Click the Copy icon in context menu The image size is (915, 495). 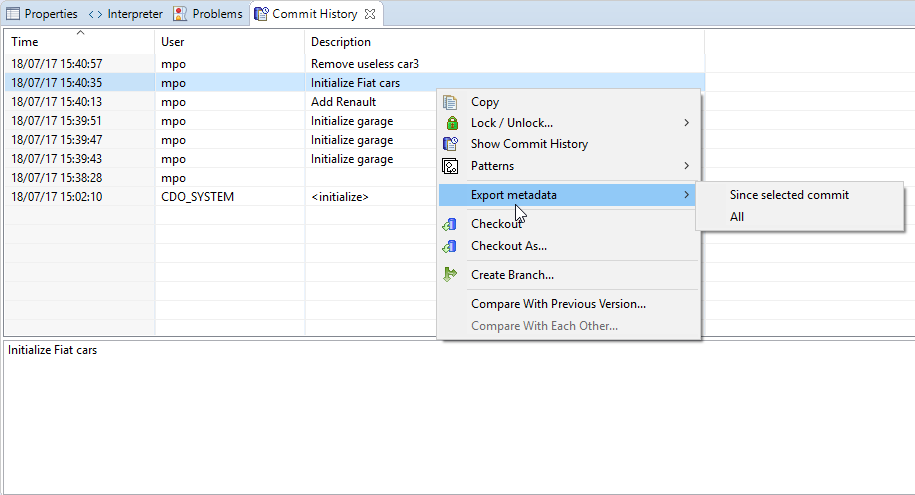coord(450,102)
